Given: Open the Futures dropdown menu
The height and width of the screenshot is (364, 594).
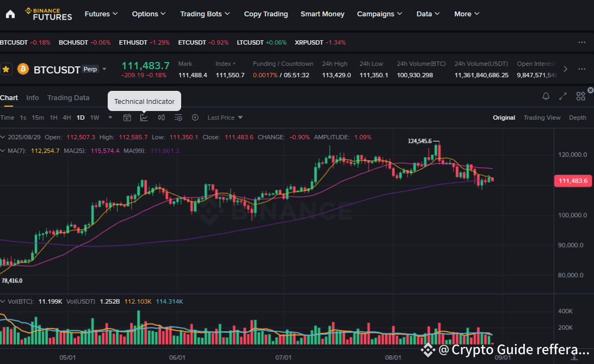Looking at the screenshot, I should click(101, 14).
